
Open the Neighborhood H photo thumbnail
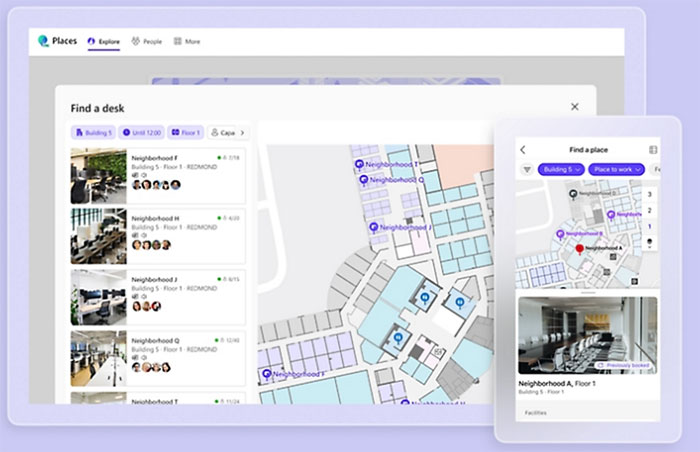99,236
